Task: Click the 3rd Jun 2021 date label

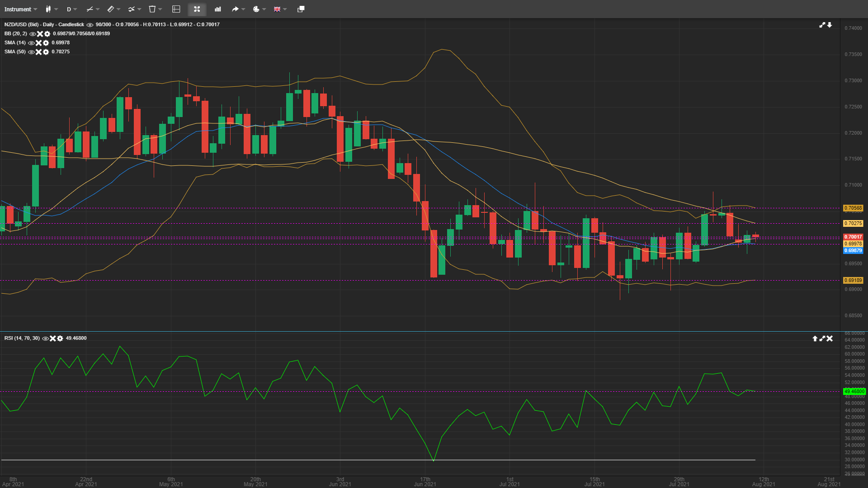Action: pos(340,482)
